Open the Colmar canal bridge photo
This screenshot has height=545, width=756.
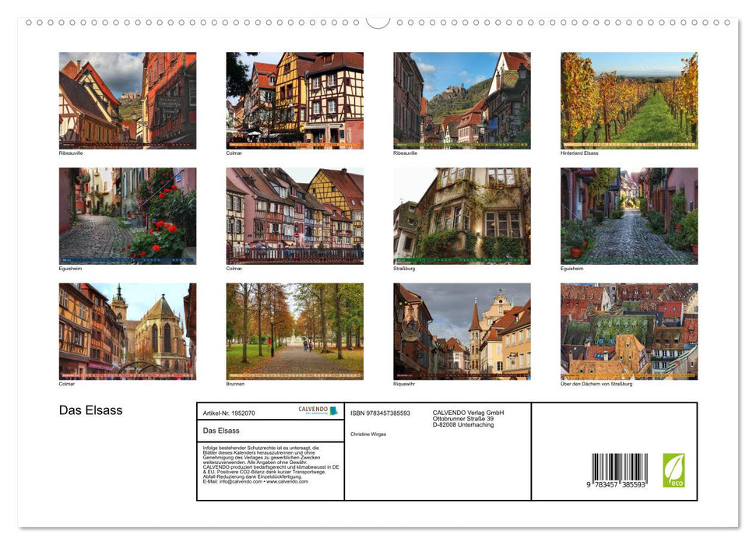click(x=294, y=216)
